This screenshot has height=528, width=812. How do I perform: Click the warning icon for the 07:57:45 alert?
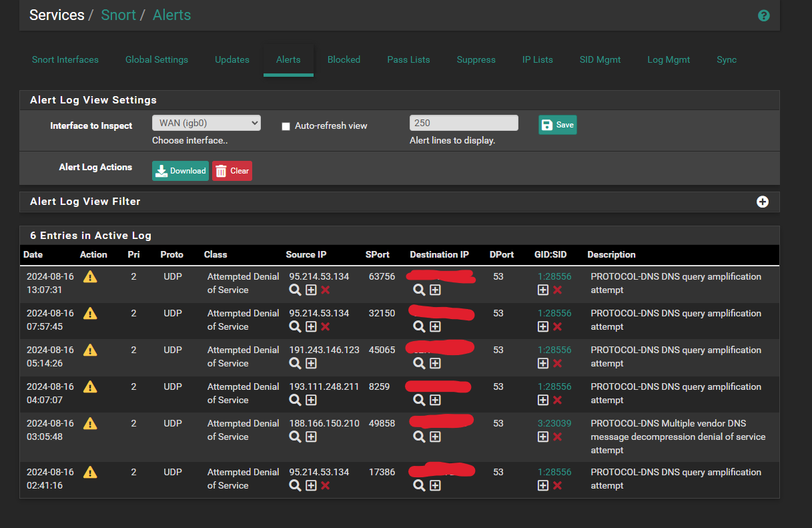pyautogui.click(x=90, y=313)
